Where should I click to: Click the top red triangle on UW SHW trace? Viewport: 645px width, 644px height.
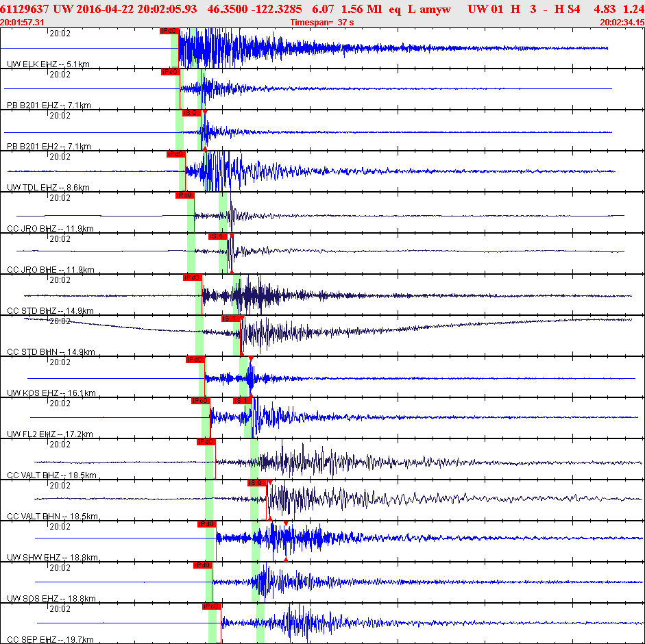[x=286, y=524]
